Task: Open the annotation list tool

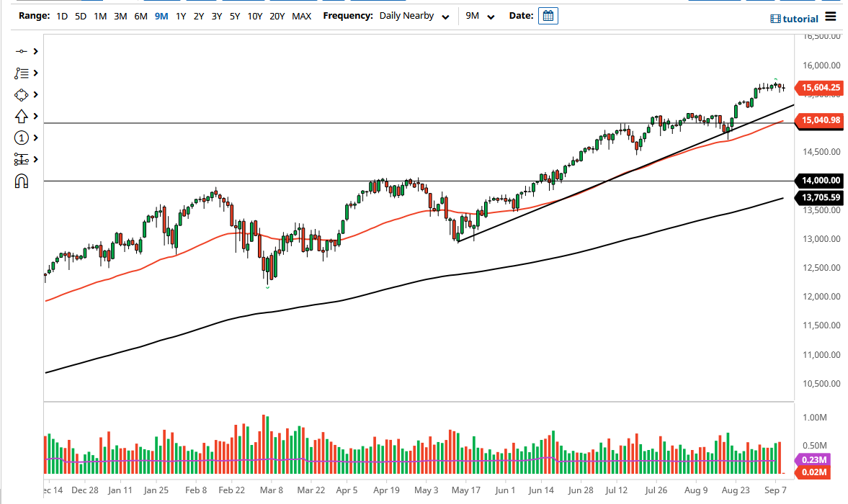Action: [x=22, y=73]
